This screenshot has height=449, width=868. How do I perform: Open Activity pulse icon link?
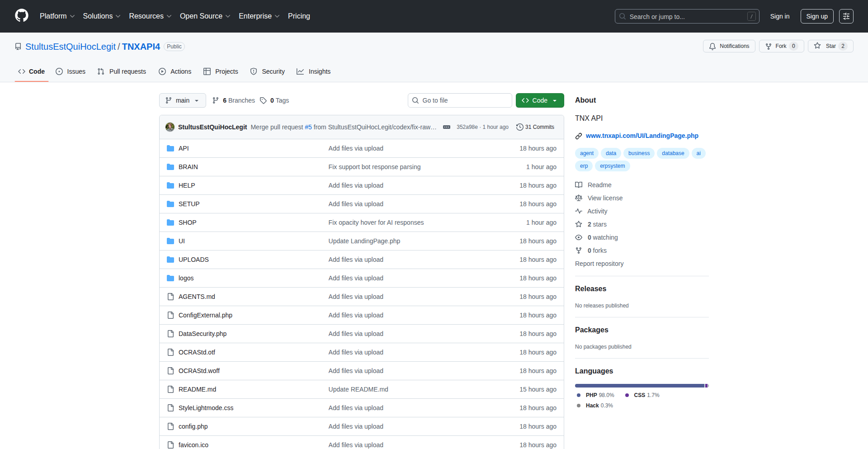pyautogui.click(x=579, y=211)
